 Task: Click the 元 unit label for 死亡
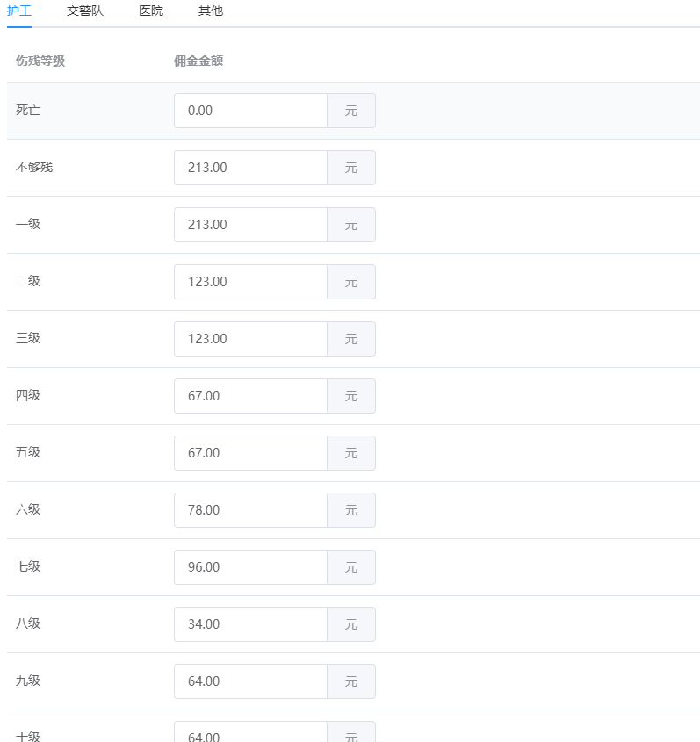[351, 111]
